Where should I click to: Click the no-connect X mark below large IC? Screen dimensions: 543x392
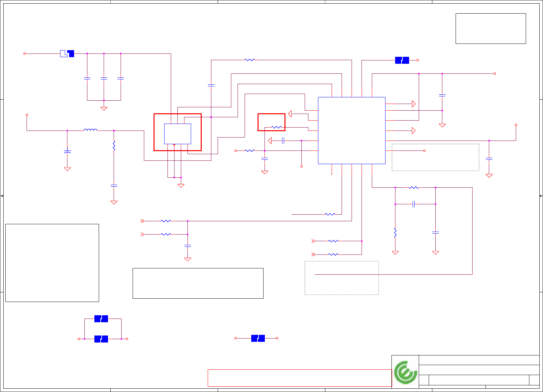332,174
